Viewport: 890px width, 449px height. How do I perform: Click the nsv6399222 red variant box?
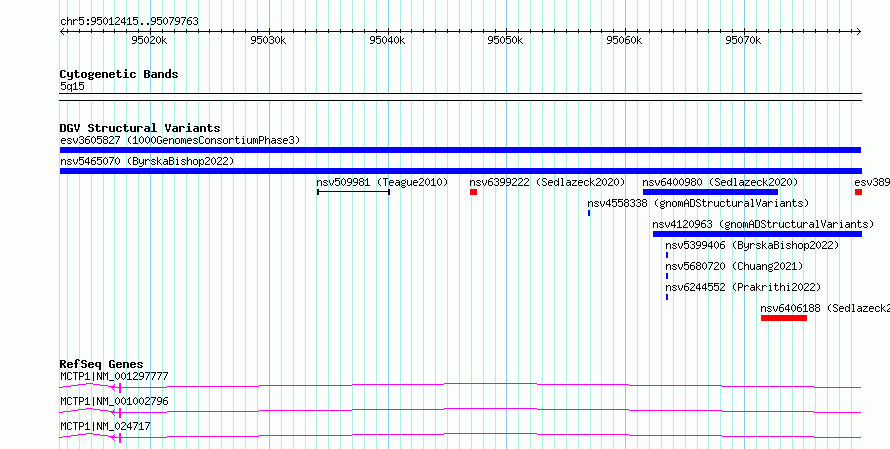(473, 192)
